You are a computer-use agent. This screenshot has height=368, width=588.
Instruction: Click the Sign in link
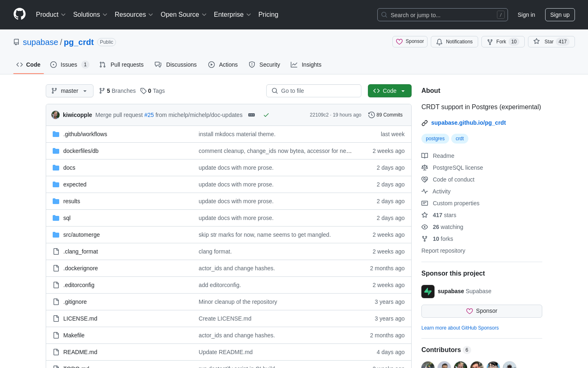(526, 15)
